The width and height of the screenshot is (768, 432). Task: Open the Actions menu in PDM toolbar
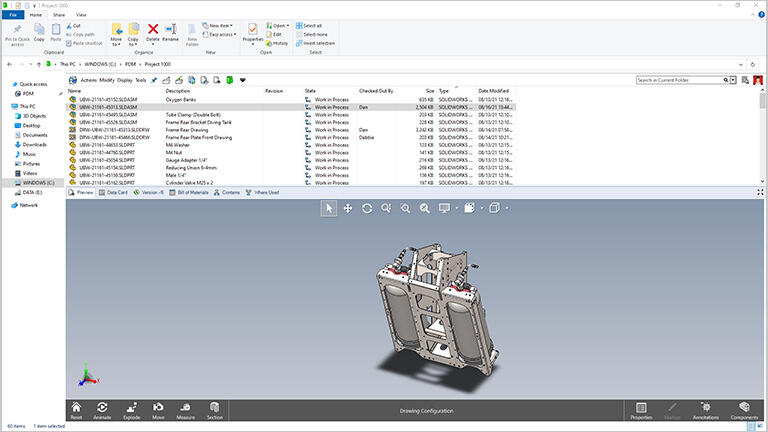(89, 80)
